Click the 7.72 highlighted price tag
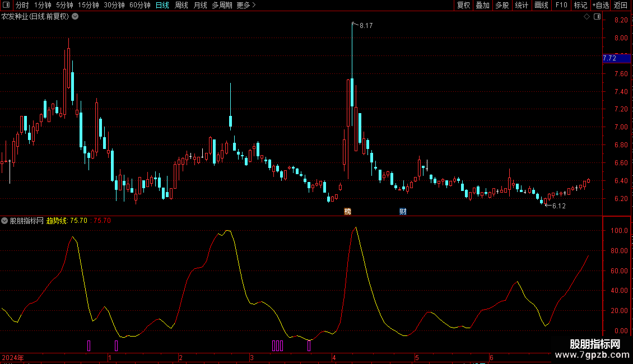Image resolution: width=633 pixels, height=364 pixels. 616,58
